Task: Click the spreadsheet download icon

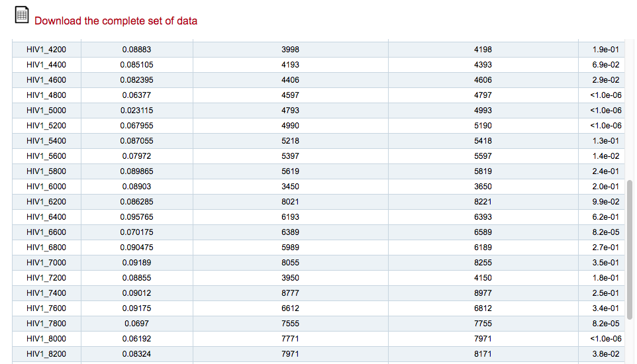Action: (x=22, y=17)
